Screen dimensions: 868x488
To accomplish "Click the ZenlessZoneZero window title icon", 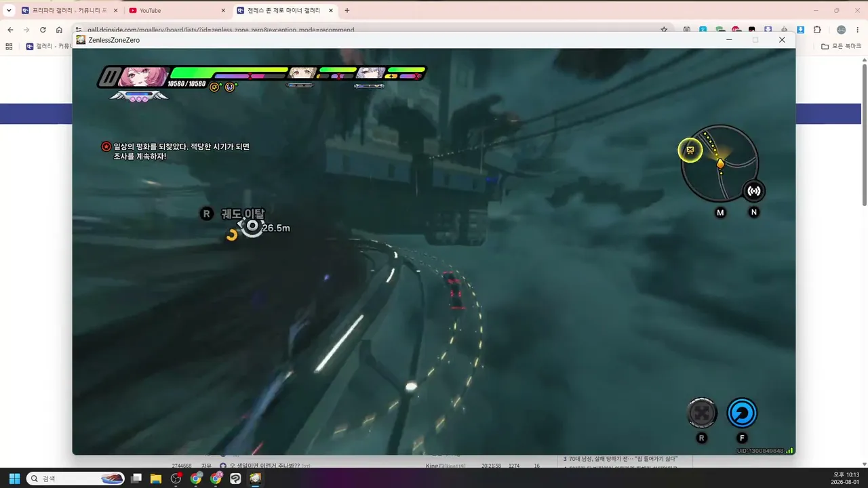I will tap(81, 40).
